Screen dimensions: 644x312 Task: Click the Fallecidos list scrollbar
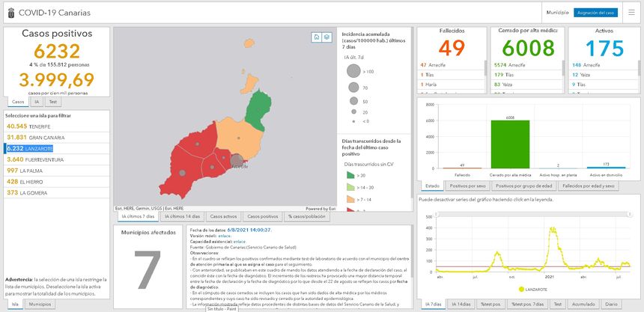pos(484,68)
